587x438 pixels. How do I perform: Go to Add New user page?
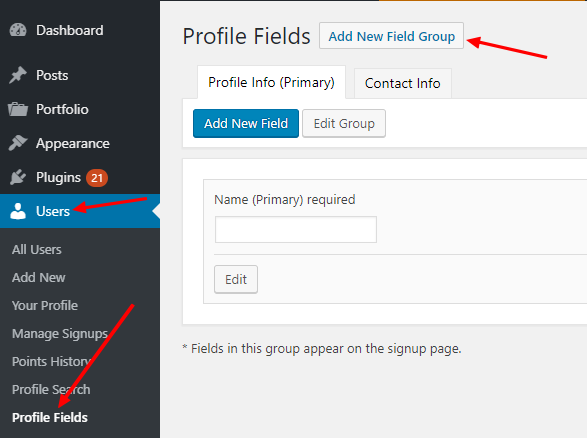[39, 278]
